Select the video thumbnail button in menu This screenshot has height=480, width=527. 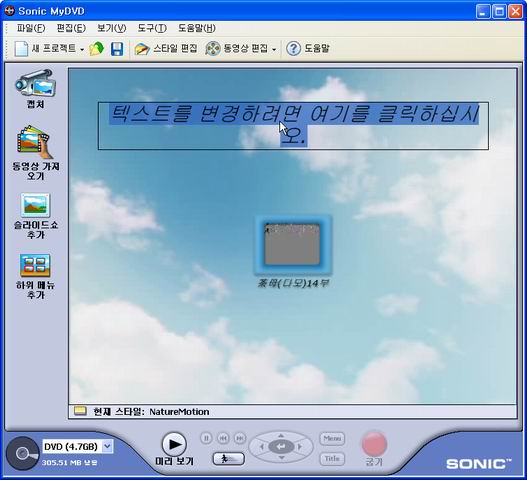tap(293, 244)
